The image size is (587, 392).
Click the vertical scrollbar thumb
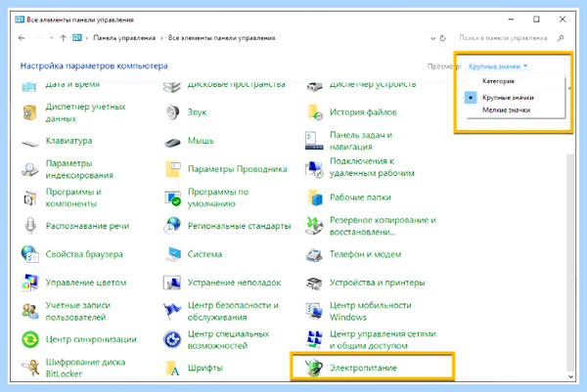tap(570, 262)
